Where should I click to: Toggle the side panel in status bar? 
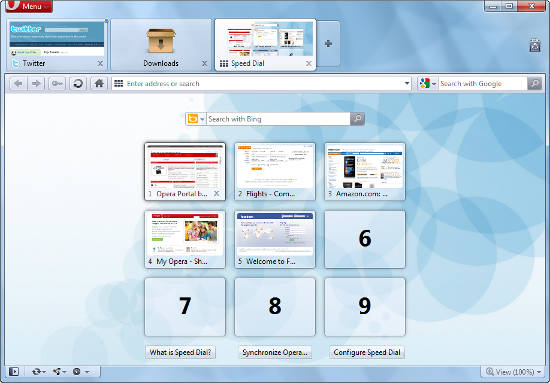click(14, 371)
